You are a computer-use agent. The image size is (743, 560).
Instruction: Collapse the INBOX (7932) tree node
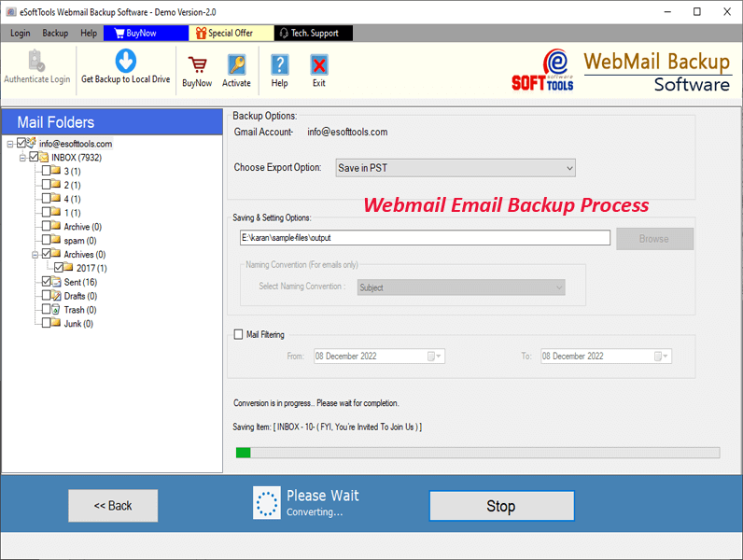click(22, 158)
